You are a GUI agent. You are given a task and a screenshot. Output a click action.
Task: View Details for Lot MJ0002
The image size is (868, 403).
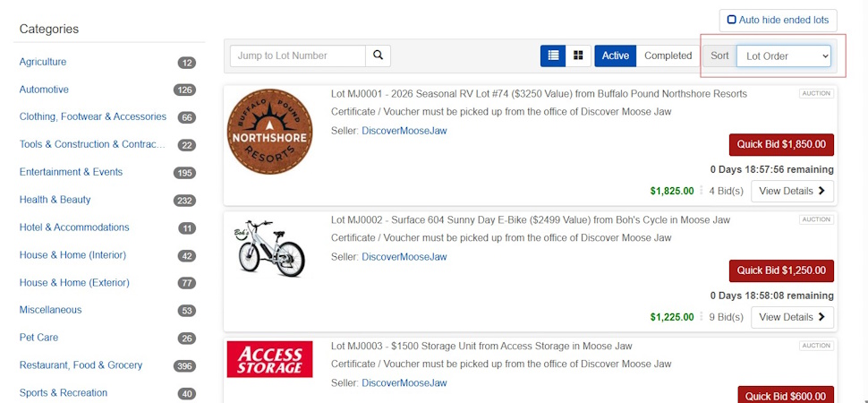(792, 317)
